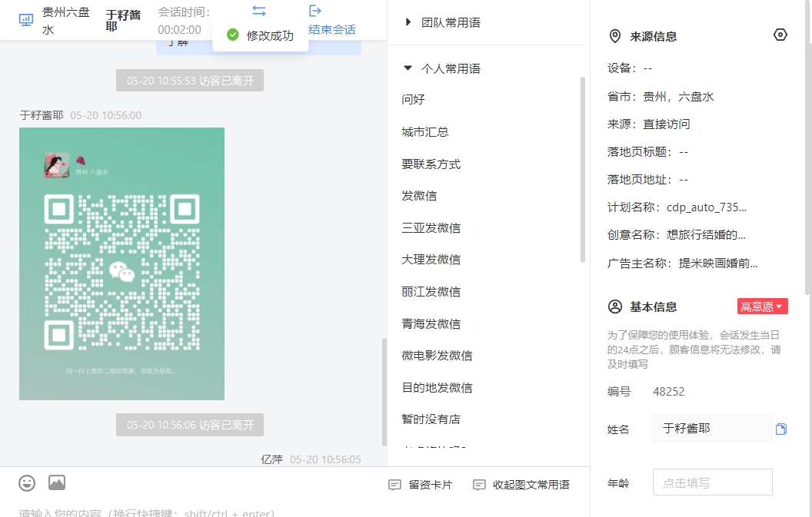Click the transfer conversation arrows icon
Image resolution: width=812 pixels, height=517 pixels.
[259, 10]
